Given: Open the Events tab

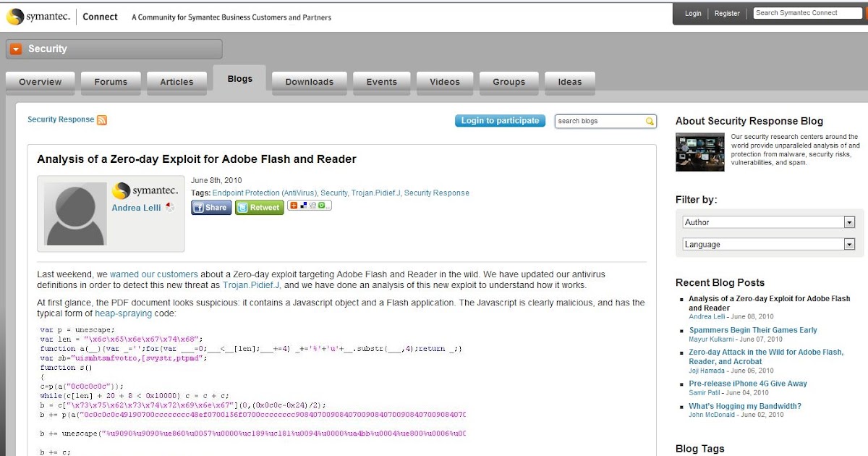Looking at the screenshot, I should coord(381,82).
